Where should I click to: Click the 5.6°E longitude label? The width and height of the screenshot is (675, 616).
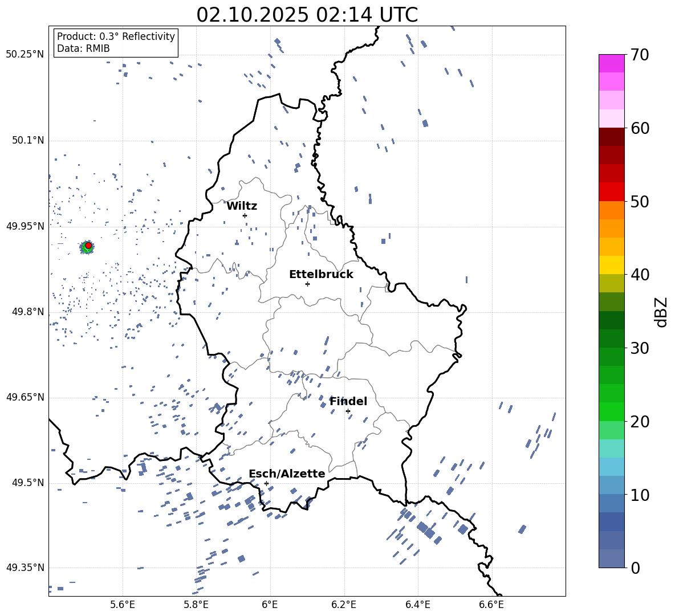pyautogui.click(x=123, y=605)
